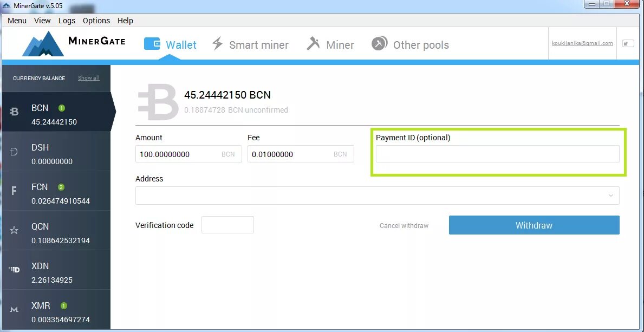Image resolution: width=644 pixels, height=332 pixels.
Task: Click the Fee input field
Action: (x=301, y=154)
